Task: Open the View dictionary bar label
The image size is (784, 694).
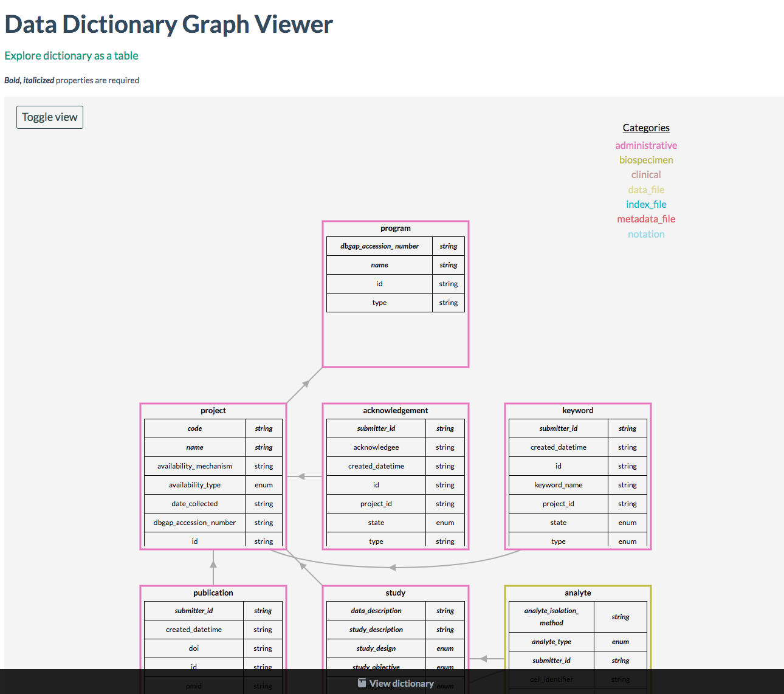Action: [x=402, y=684]
